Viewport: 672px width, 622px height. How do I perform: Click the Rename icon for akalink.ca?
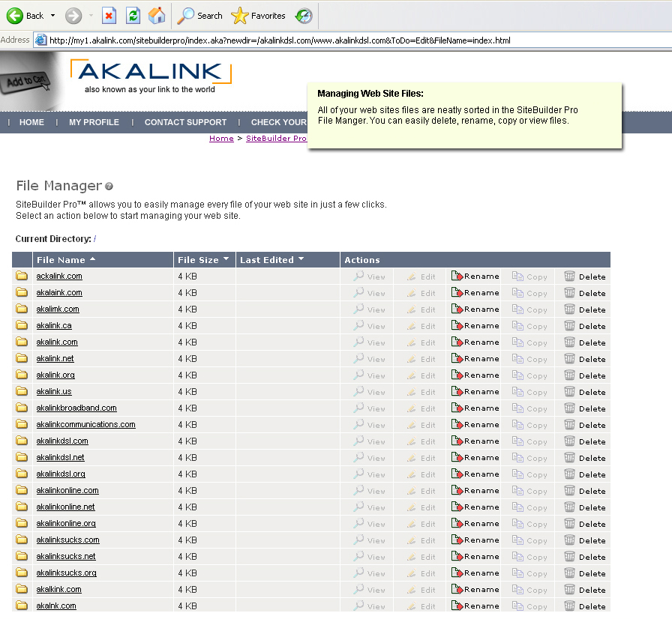pyautogui.click(x=457, y=326)
